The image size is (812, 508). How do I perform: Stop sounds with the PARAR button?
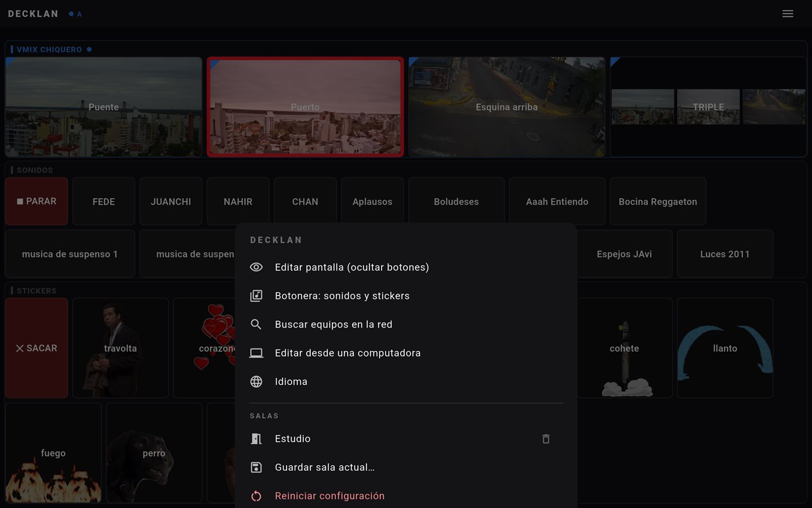tap(37, 201)
